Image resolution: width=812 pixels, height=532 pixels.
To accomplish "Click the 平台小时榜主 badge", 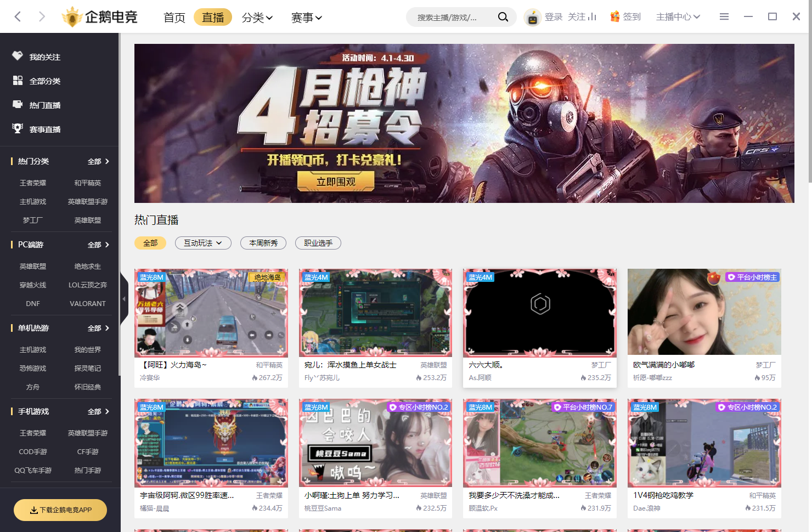I will tap(753, 278).
